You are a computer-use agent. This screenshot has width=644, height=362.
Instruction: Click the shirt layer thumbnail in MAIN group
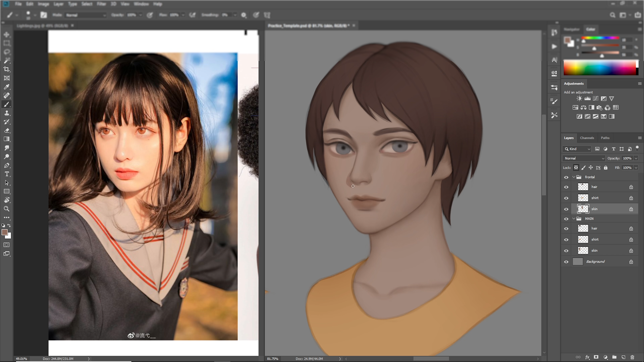click(583, 239)
